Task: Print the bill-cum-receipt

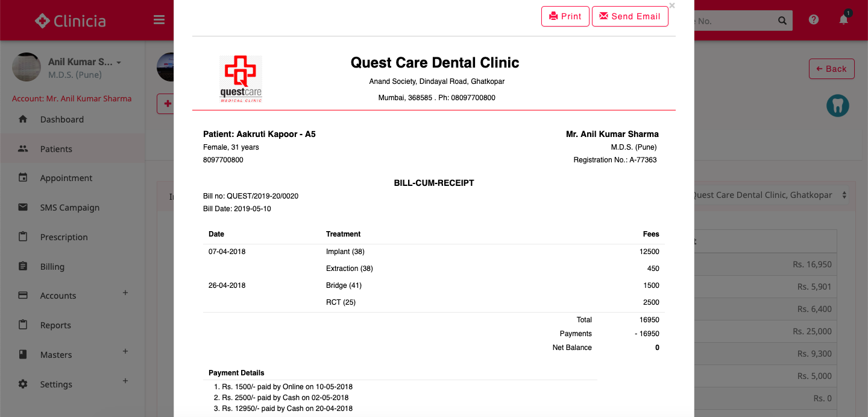Action: pos(565,16)
